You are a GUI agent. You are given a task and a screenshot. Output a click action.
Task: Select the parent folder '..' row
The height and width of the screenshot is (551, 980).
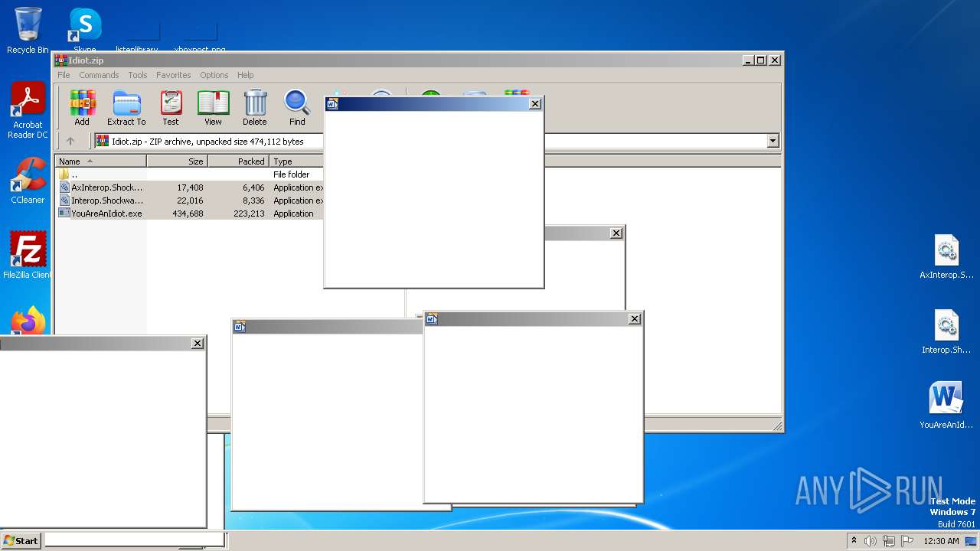click(x=190, y=174)
